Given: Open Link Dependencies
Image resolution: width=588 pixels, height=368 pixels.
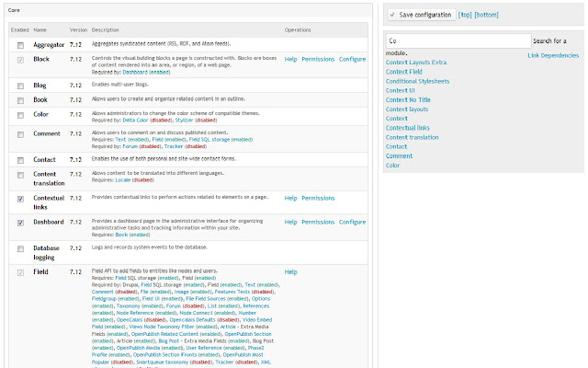Looking at the screenshot, I should 553,55.
